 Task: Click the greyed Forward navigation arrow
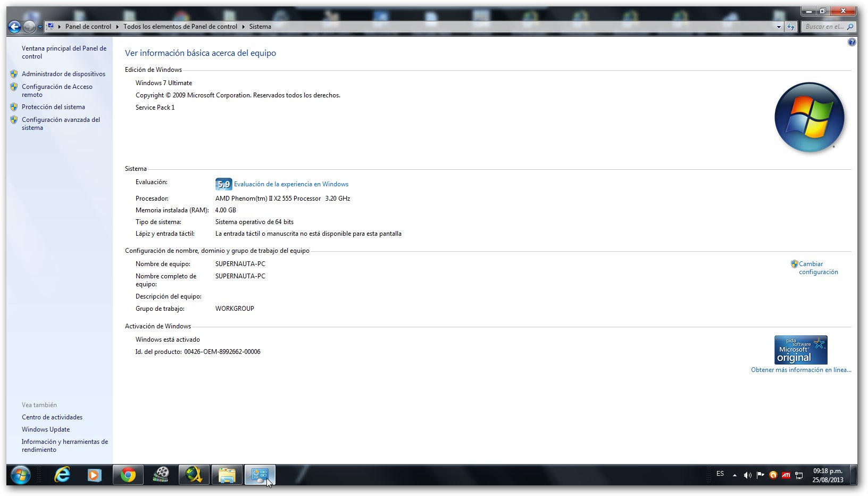coord(30,27)
